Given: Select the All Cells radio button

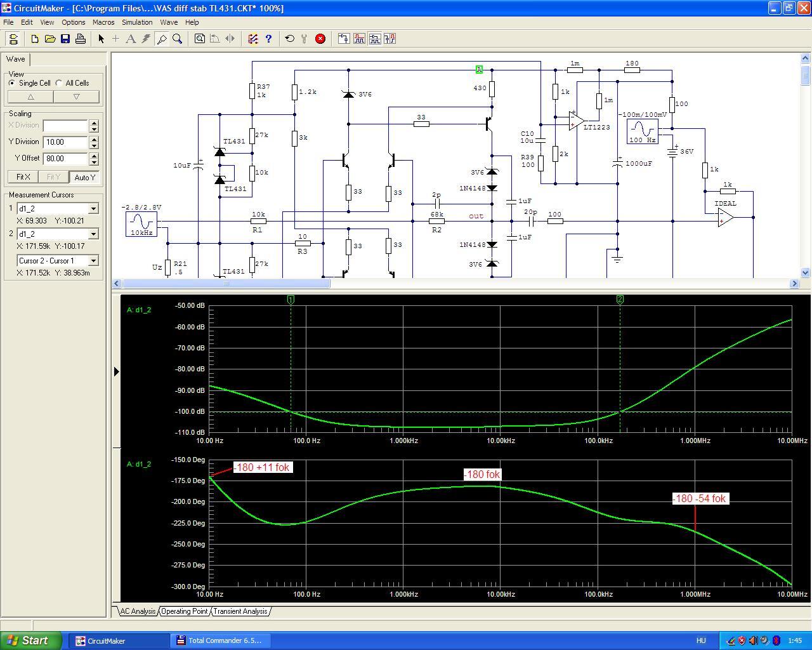Looking at the screenshot, I should tap(59, 83).
